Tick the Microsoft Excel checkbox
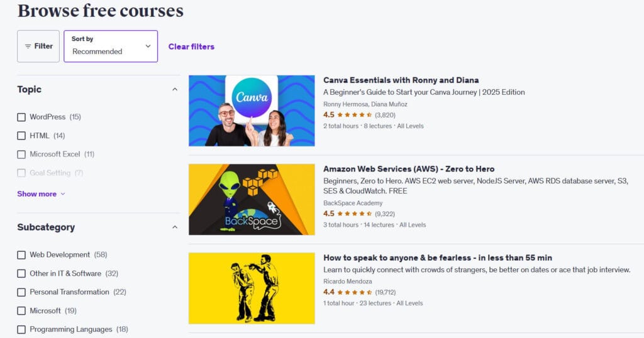This screenshot has height=338, width=644. point(21,154)
